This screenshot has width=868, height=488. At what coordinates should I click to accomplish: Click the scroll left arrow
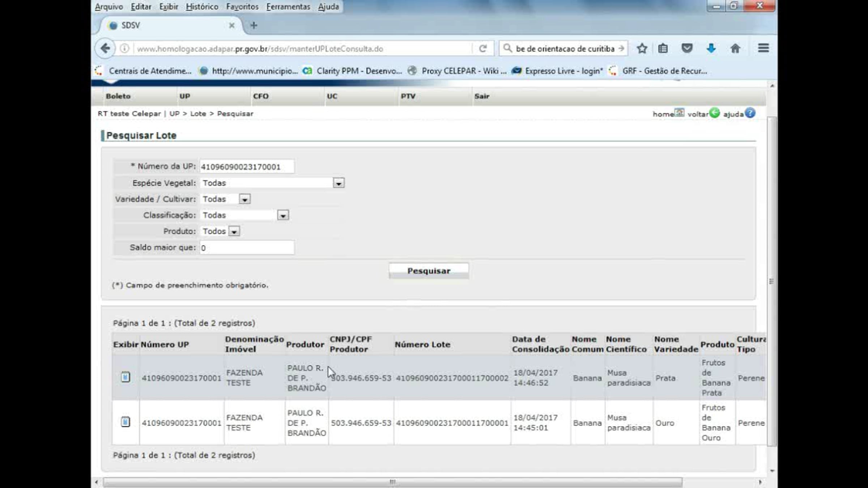(x=96, y=482)
